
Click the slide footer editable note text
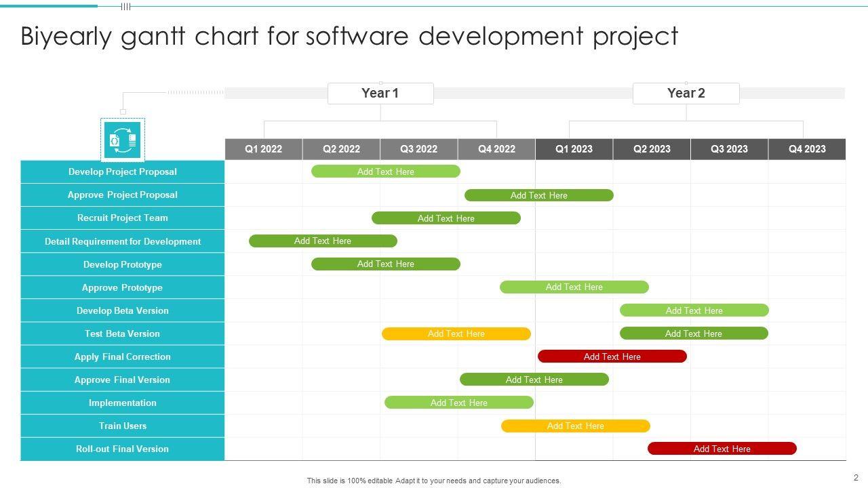434,481
